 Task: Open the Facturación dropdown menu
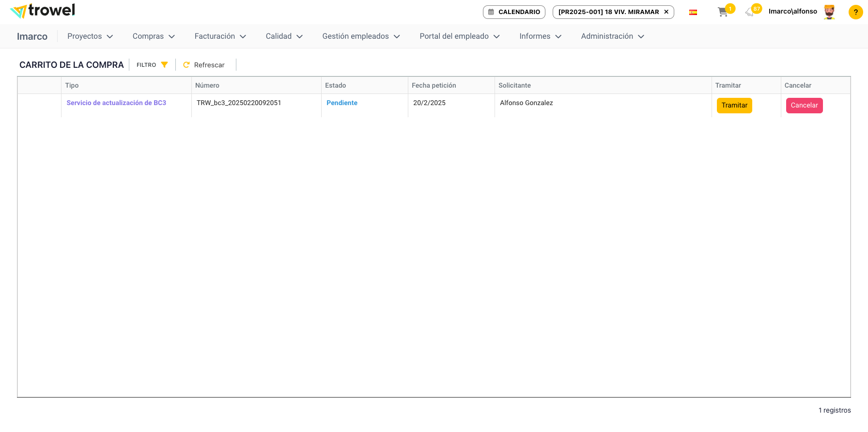click(x=220, y=36)
